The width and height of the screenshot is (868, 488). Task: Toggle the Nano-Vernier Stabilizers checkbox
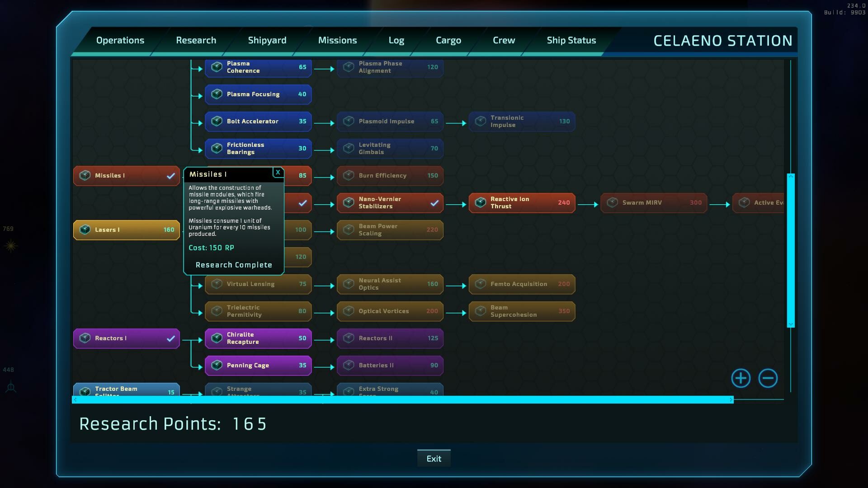(434, 202)
